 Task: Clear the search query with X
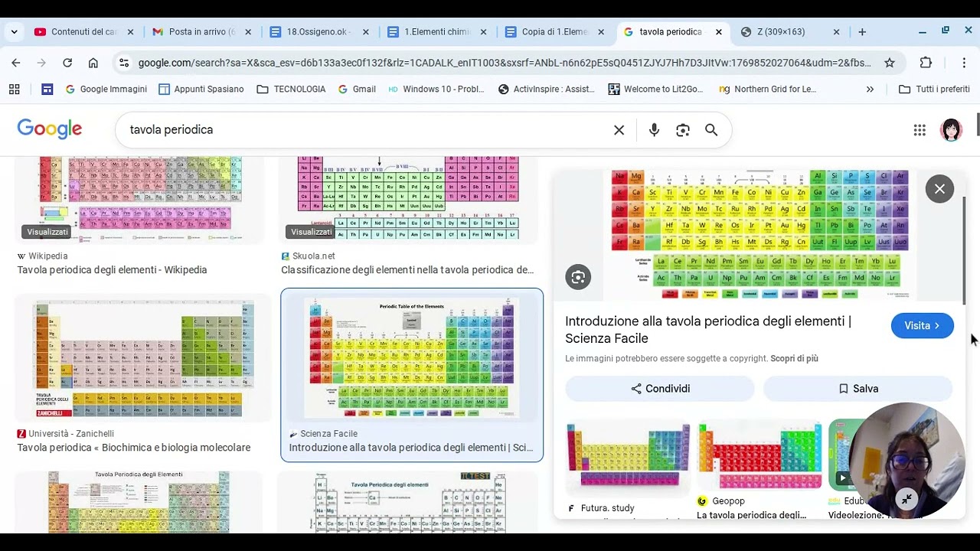tap(619, 130)
